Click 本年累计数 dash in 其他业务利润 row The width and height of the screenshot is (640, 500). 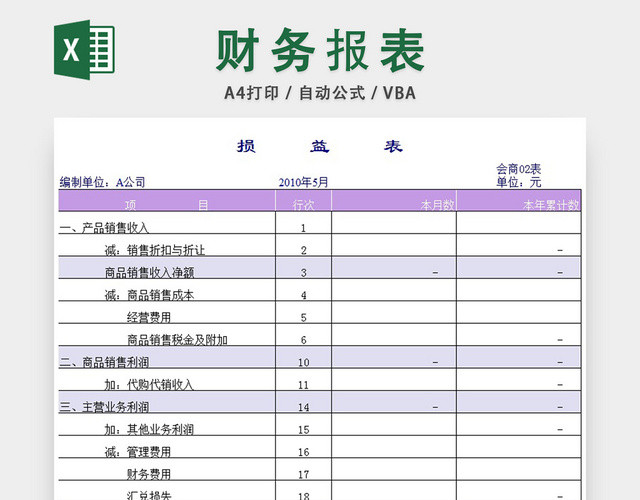coord(560,429)
